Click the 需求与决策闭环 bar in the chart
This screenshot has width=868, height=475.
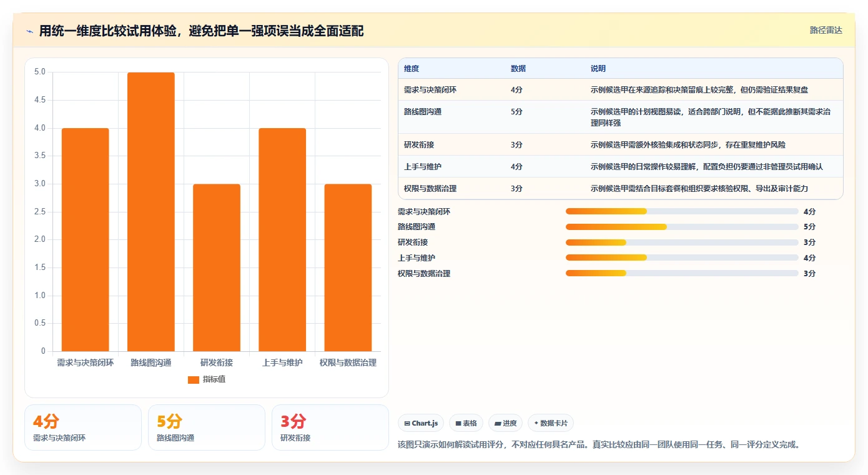(x=85, y=239)
